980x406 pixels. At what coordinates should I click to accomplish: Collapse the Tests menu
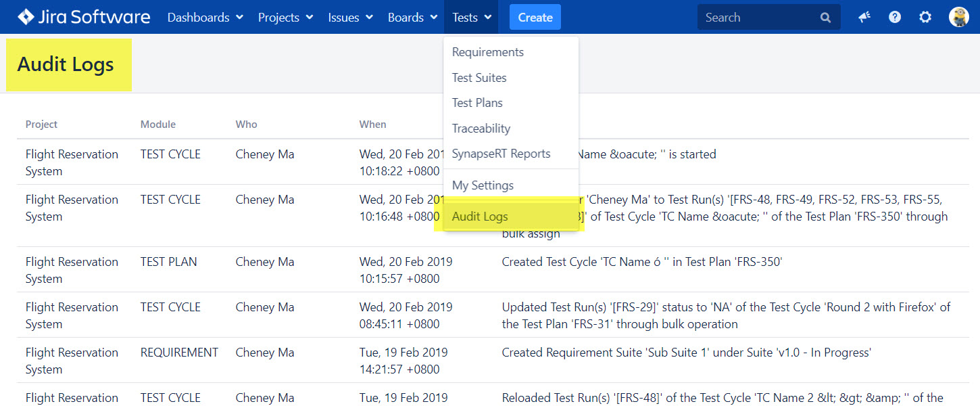pyautogui.click(x=471, y=18)
